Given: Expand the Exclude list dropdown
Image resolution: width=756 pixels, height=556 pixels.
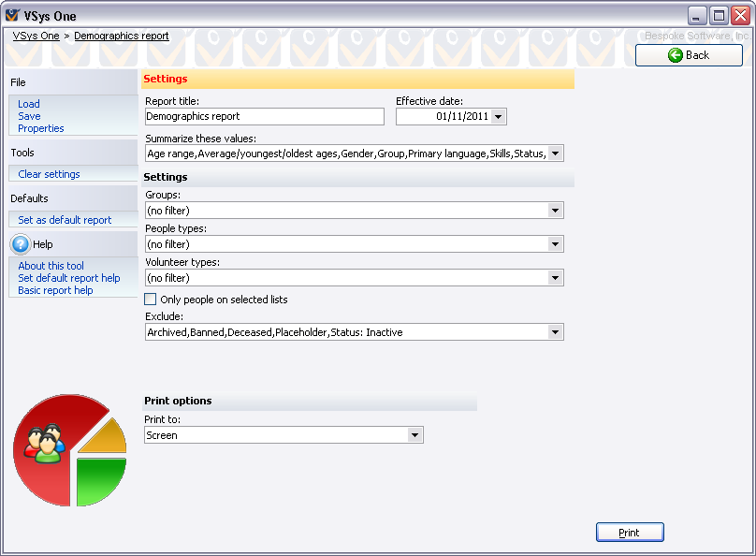Looking at the screenshot, I should (x=555, y=332).
